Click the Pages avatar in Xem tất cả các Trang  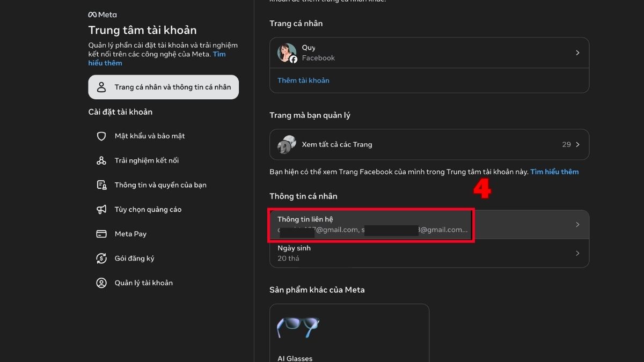click(x=287, y=144)
